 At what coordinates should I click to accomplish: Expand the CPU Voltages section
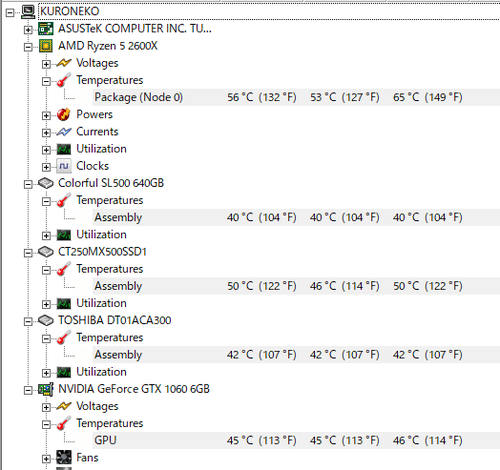(x=46, y=64)
